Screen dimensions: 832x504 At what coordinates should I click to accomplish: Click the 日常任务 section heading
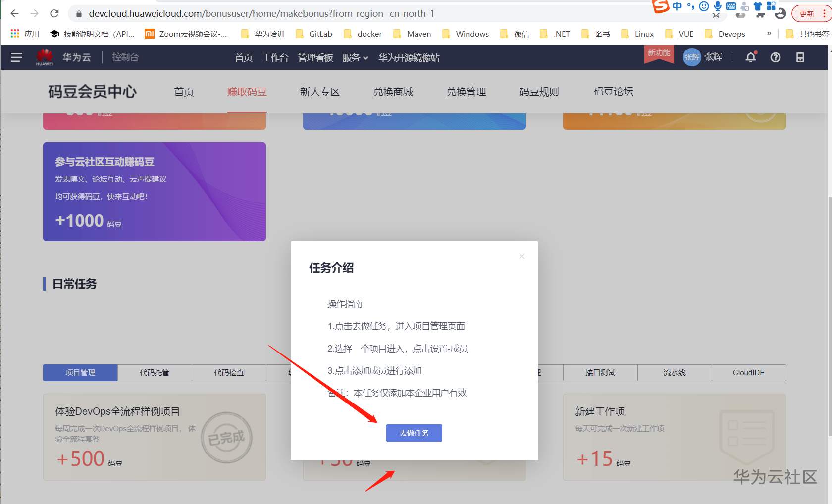click(x=75, y=284)
